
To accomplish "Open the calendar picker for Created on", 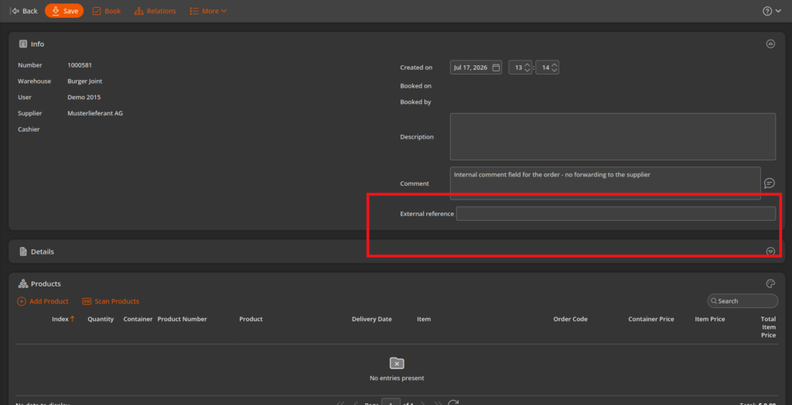I will pos(496,67).
